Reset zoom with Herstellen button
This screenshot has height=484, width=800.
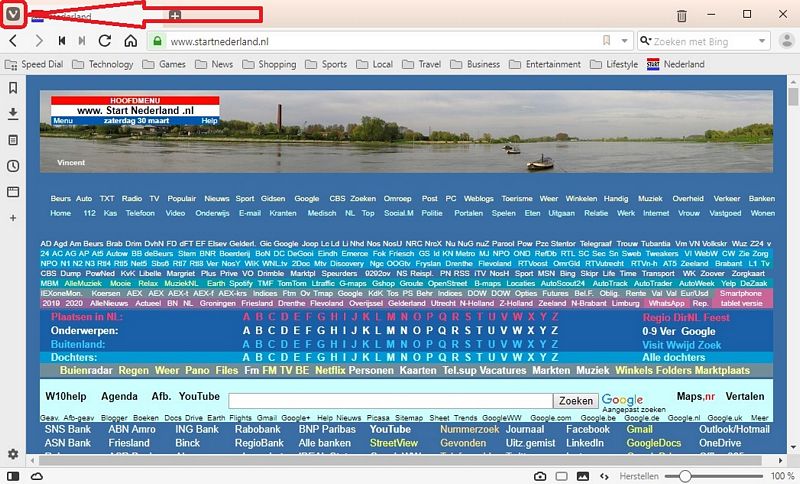click(639, 476)
